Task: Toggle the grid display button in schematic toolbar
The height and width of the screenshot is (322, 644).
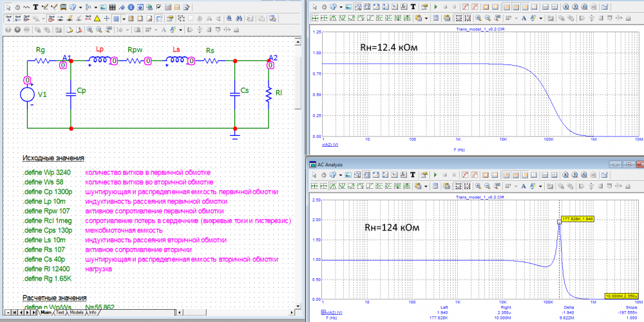Action: click(116, 18)
